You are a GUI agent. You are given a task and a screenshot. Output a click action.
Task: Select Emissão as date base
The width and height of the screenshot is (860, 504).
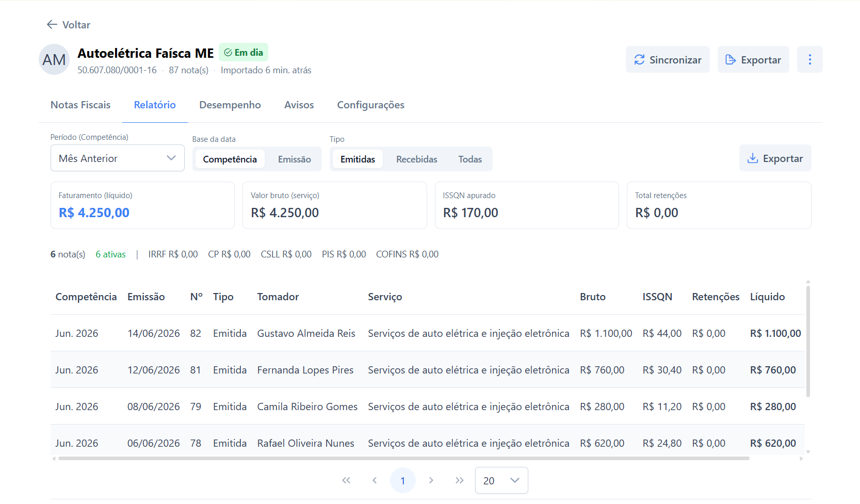tap(294, 159)
